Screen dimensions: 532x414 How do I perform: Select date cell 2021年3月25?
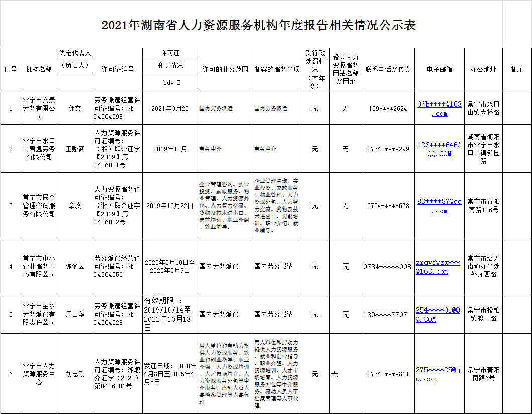point(170,108)
